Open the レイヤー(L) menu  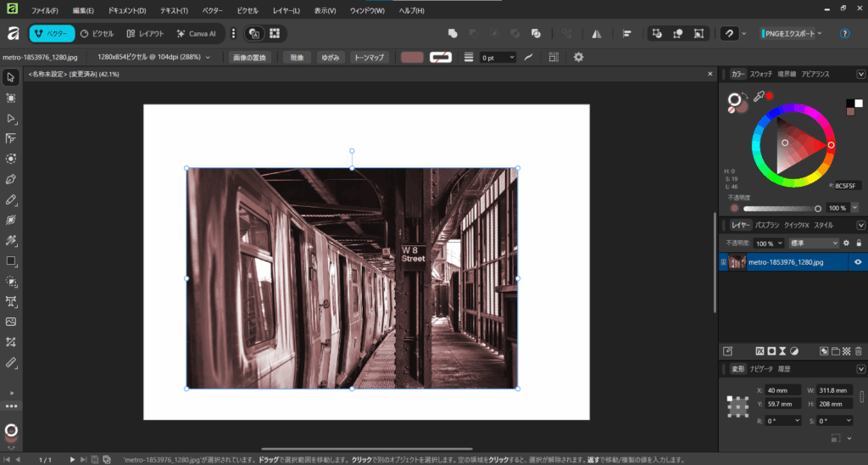tap(286, 11)
